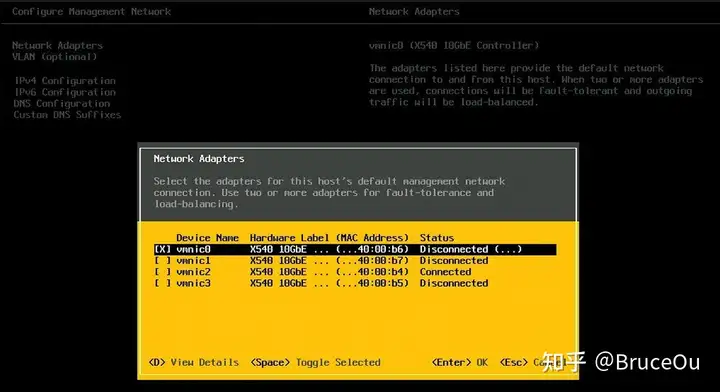
Task: Select VLAN (optional) menu entry
Action: [55, 57]
